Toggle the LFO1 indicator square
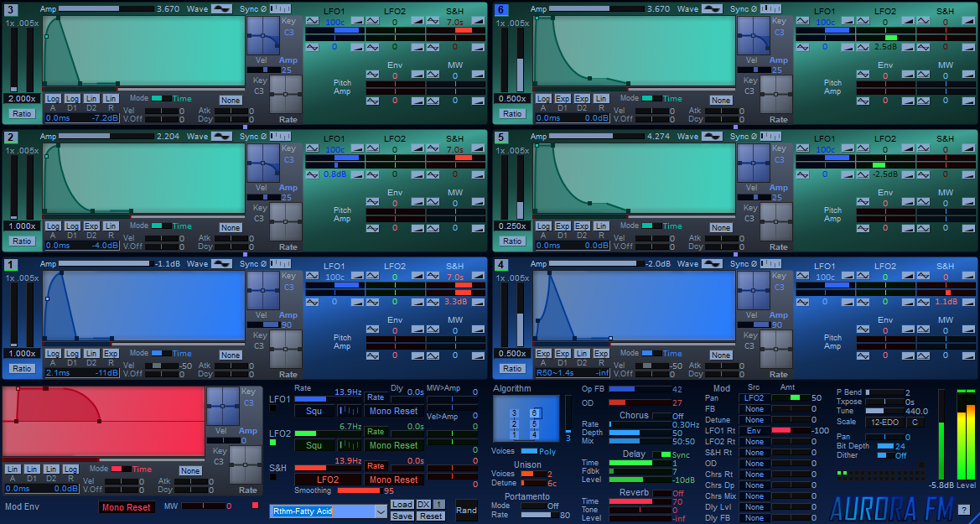Viewport: 980px width, 524px height. click(272, 408)
